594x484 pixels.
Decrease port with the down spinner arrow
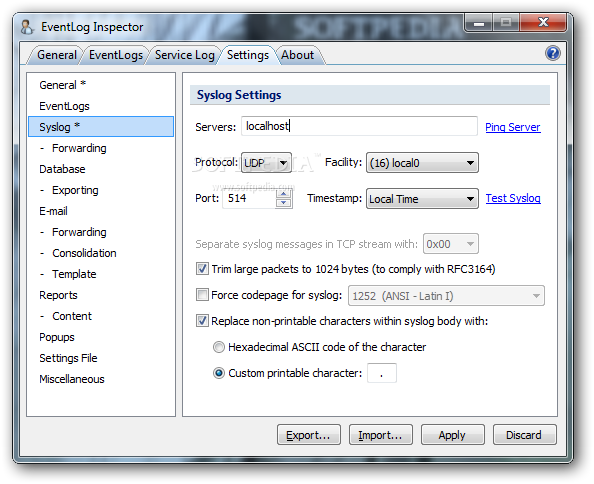pos(284,203)
